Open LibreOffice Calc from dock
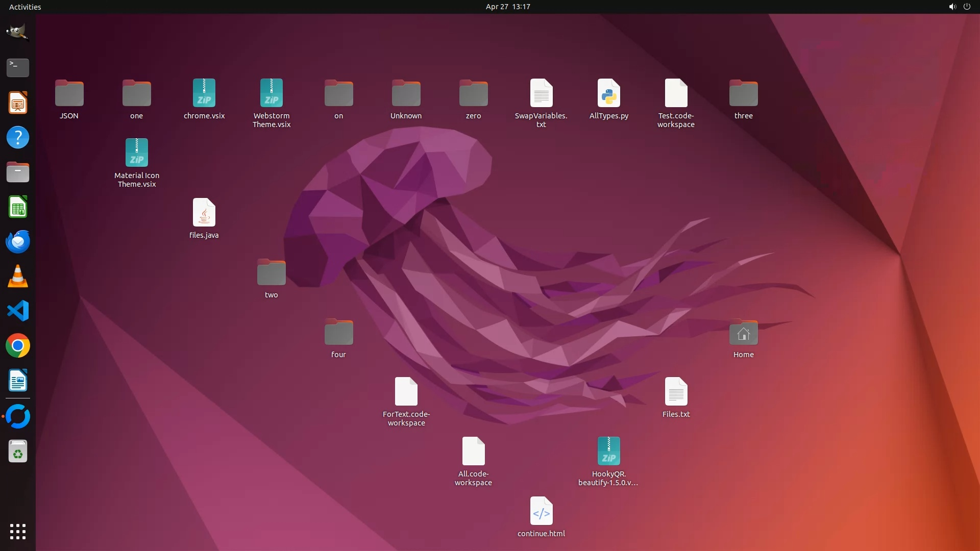Screen dimensions: 980x551 (17, 207)
